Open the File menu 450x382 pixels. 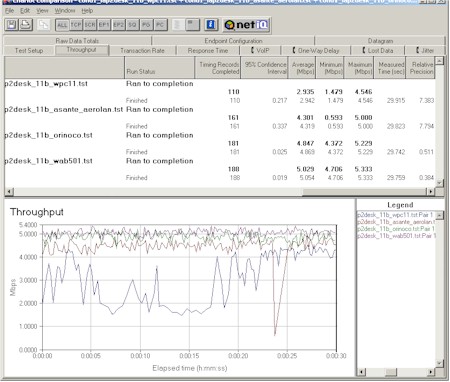point(9,11)
